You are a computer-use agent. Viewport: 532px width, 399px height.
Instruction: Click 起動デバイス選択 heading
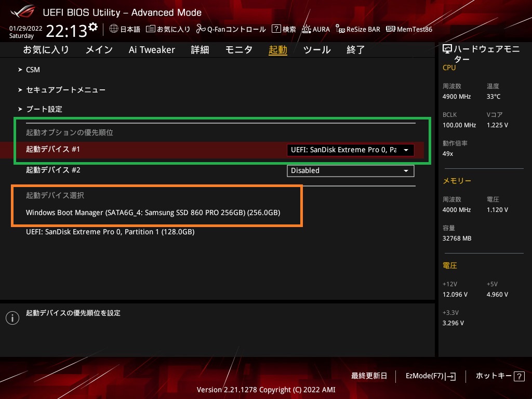pos(55,195)
